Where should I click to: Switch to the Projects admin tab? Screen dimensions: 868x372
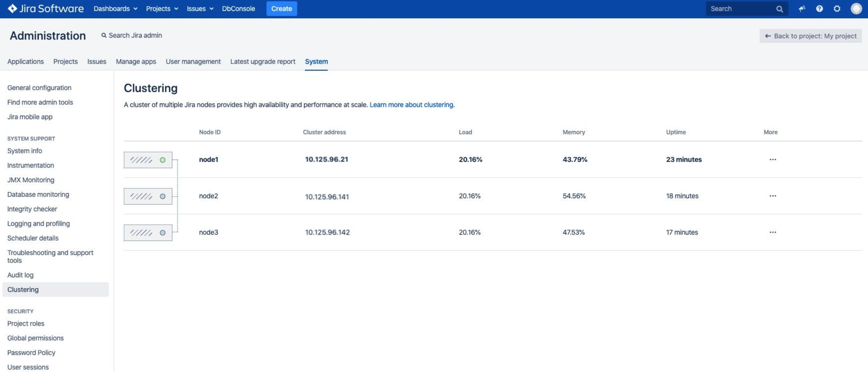(66, 61)
